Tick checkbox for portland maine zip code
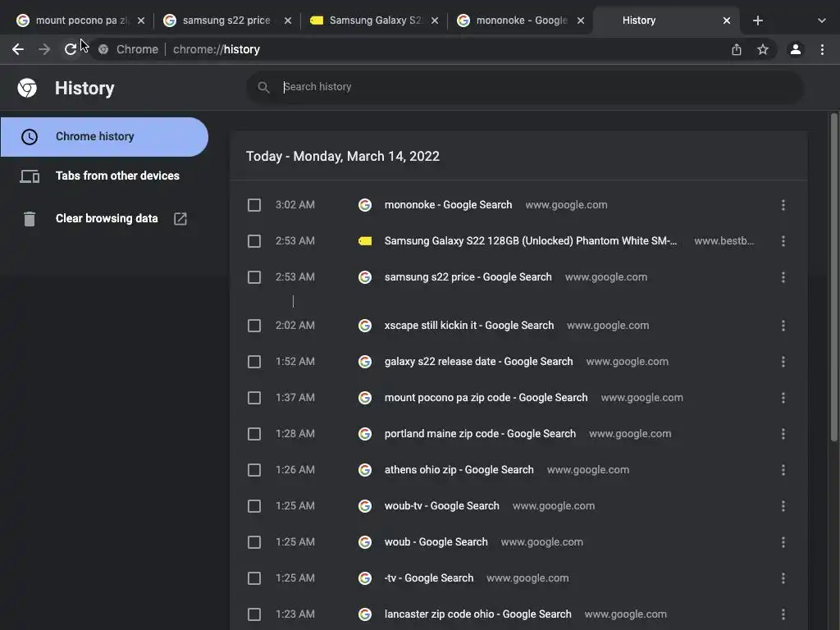This screenshot has height=630, width=840. pyautogui.click(x=254, y=434)
